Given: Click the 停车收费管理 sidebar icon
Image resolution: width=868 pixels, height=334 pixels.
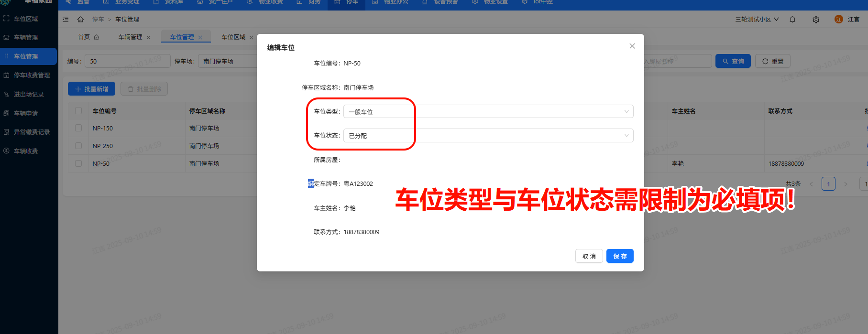Looking at the screenshot, I should point(6,75).
